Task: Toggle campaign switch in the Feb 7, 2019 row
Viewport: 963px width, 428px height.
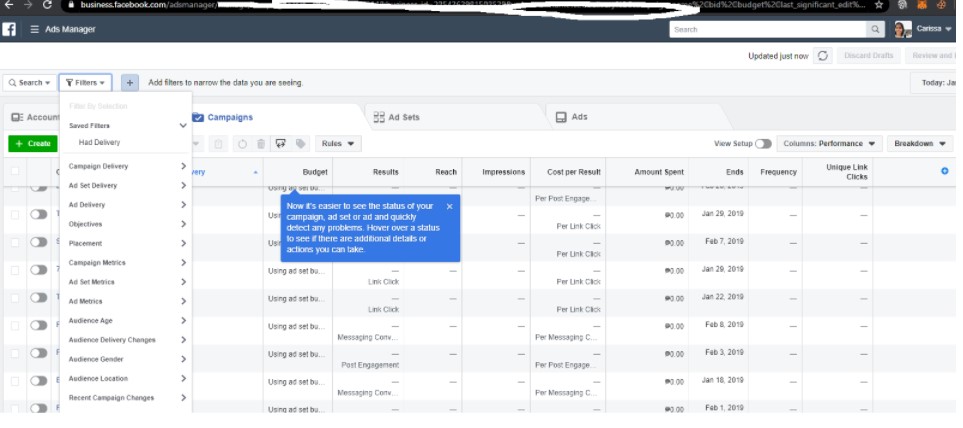Action: [39, 242]
